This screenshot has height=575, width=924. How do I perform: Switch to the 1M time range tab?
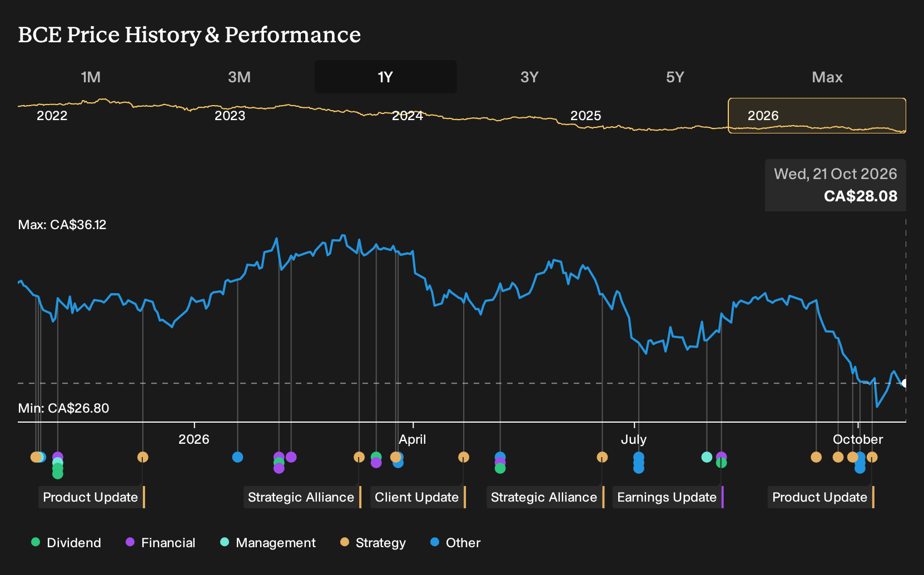pos(91,77)
